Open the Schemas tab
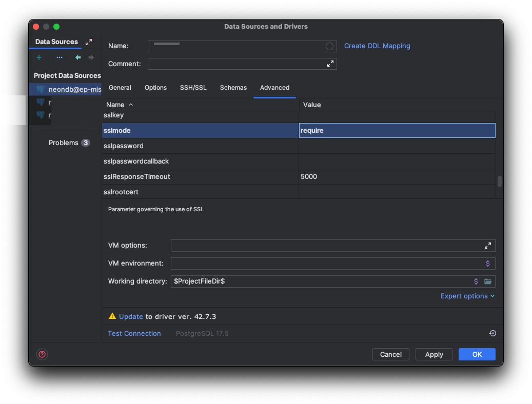 233,88
